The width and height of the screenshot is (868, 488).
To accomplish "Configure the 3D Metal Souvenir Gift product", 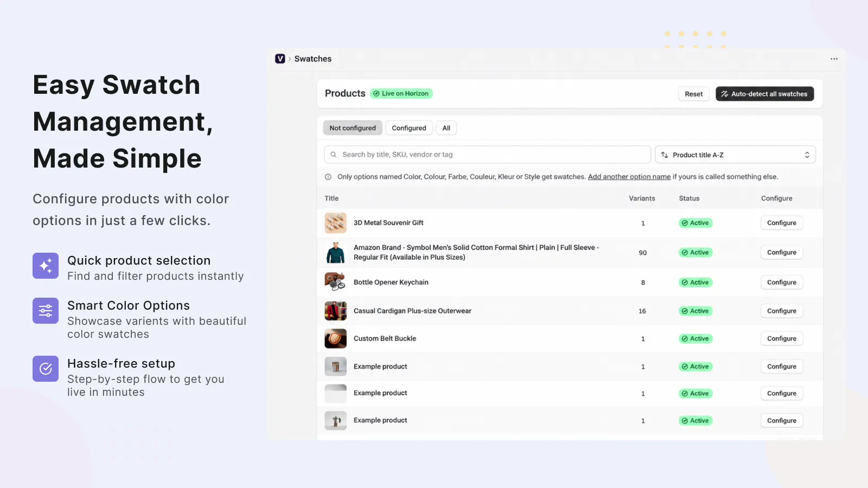I will coord(782,223).
